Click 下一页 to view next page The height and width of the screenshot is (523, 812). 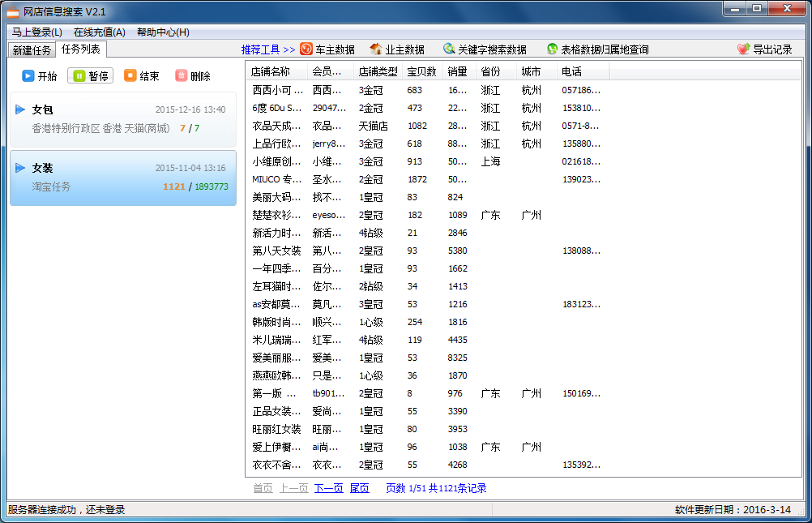(327, 488)
